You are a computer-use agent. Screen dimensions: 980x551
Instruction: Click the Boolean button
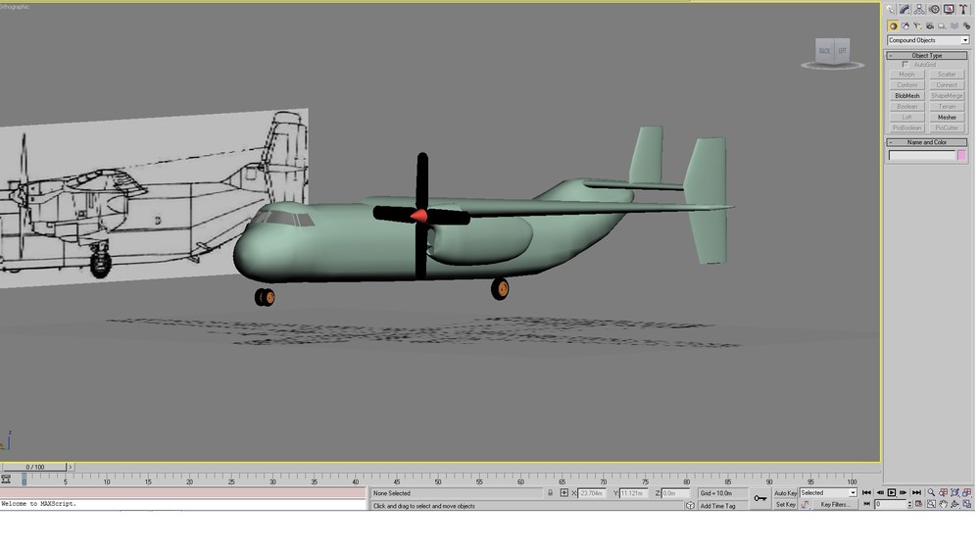[x=906, y=106]
